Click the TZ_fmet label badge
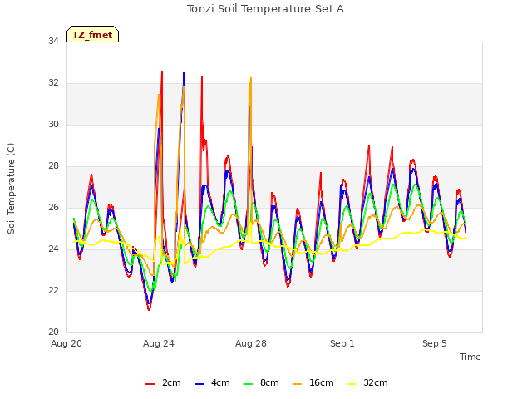 (92, 34)
